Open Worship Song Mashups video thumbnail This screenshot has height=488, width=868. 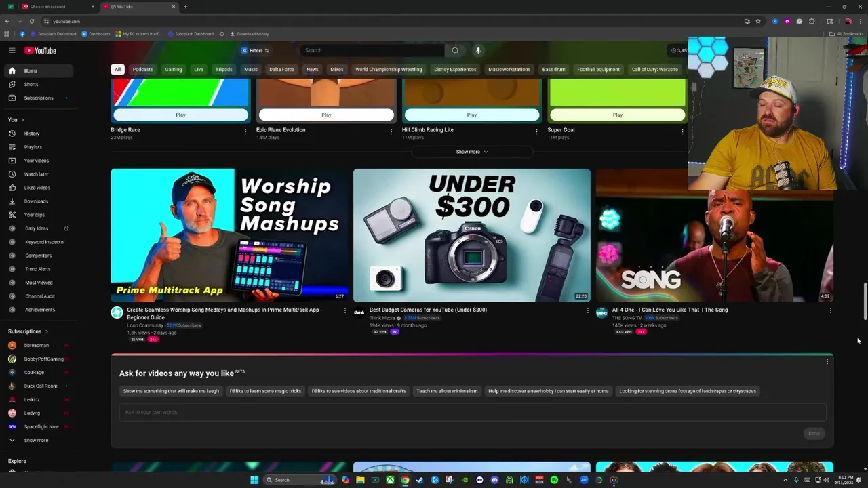[230, 235]
